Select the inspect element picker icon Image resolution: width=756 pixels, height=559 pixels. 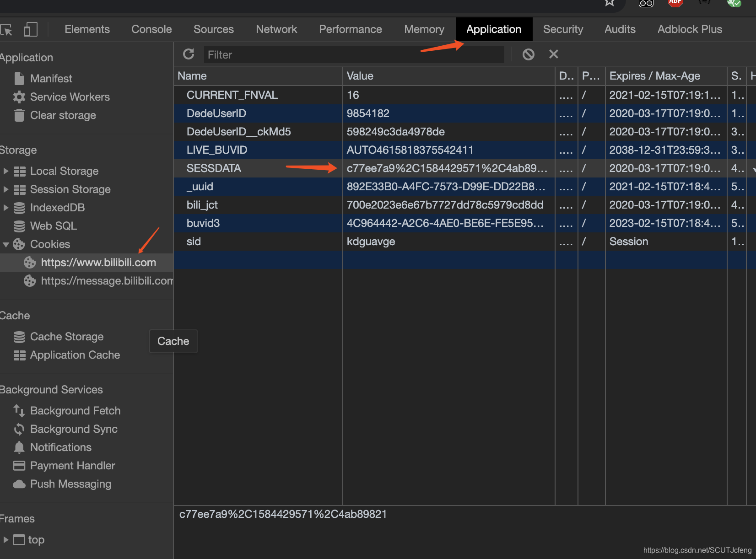tap(6, 30)
